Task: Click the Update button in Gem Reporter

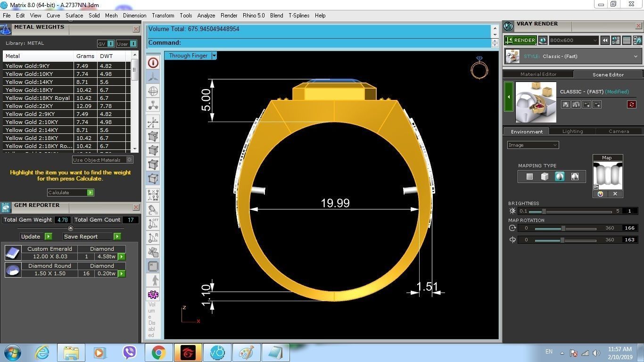Action: point(36,237)
